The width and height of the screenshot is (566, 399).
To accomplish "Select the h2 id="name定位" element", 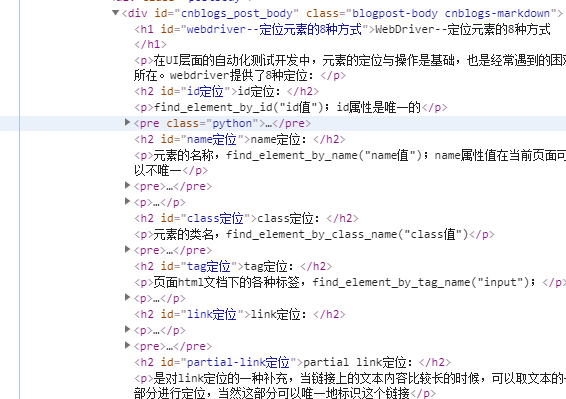I will pos(240,139).
